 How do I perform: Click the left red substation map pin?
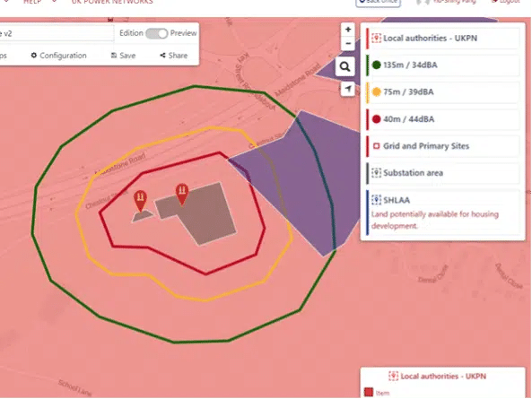(x=141, y=201)
